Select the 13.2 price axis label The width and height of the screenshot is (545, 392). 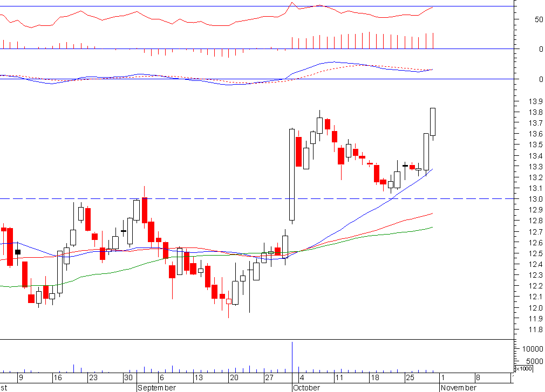coord(535,177)
